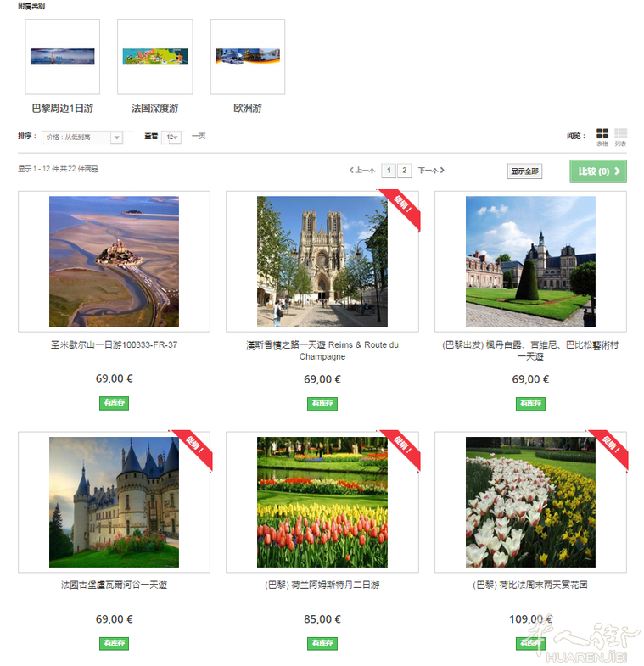Image resolution: width=644 pixels, height=666 pixels.
Task: Open the Mont Saint-Michel tour photo
Action: [114, 261]
